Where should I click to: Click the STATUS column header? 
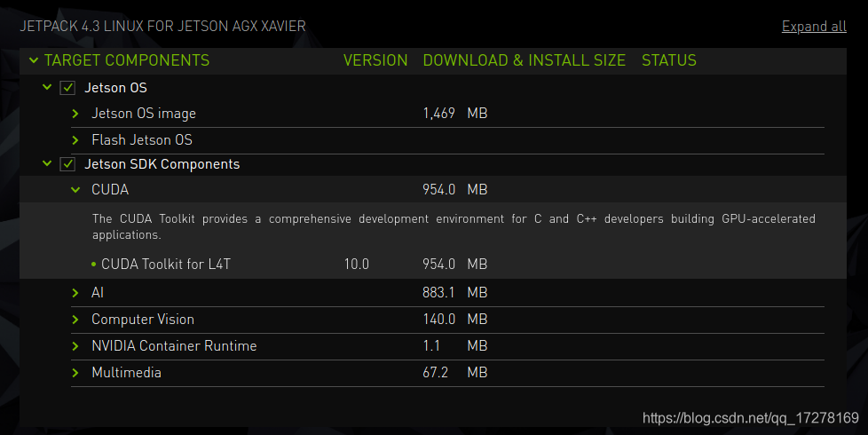click(668, 60)
